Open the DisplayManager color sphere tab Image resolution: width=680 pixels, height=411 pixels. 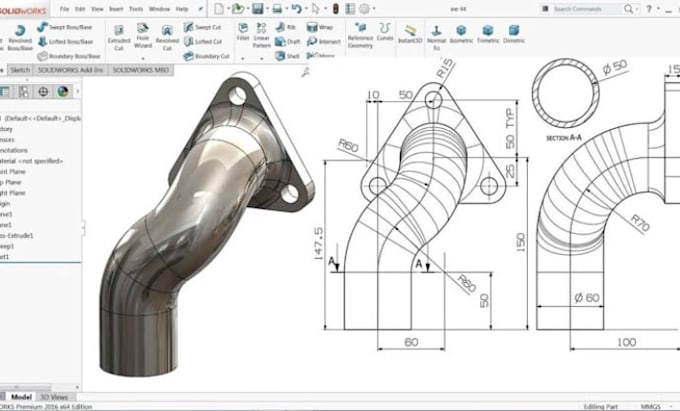tap(63, 91)
